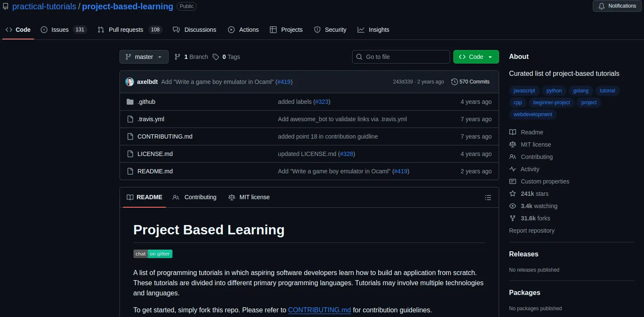644x317 pixels.
Task: Click the file icon beside .travis.yml
Action: (x=130, y=119)
